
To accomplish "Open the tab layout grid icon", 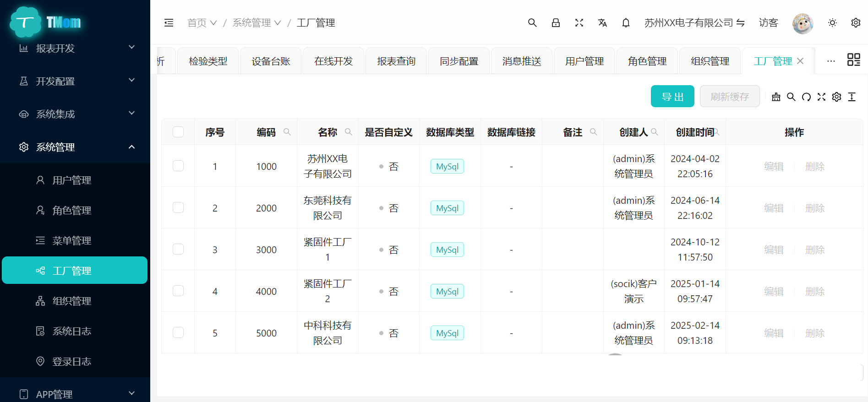I will 853,60.
